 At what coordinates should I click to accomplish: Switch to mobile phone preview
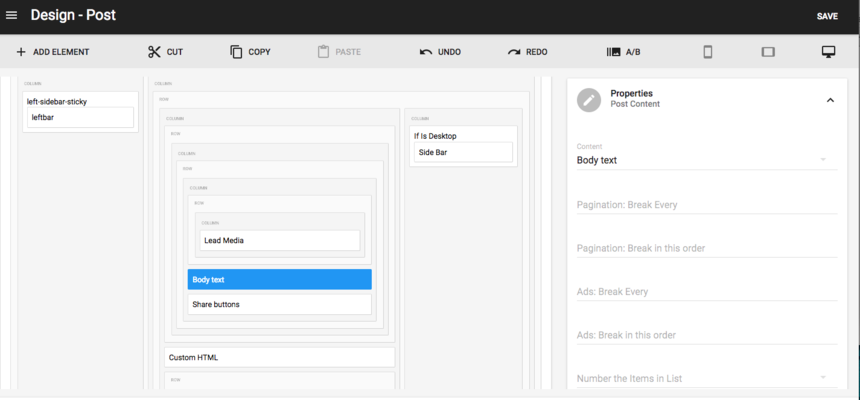point(708,52)
